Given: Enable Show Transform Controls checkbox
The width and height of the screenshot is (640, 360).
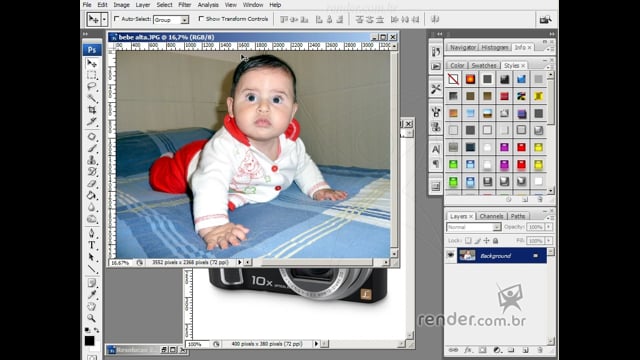Looking at the screenshot, I should [201, 19].
